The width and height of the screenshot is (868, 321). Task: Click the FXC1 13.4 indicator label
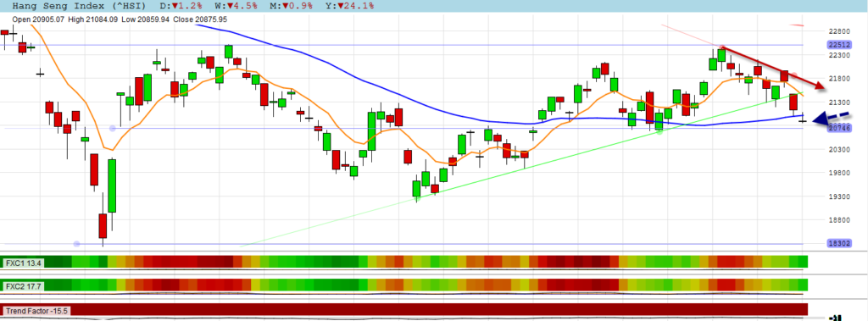[22, 263]
